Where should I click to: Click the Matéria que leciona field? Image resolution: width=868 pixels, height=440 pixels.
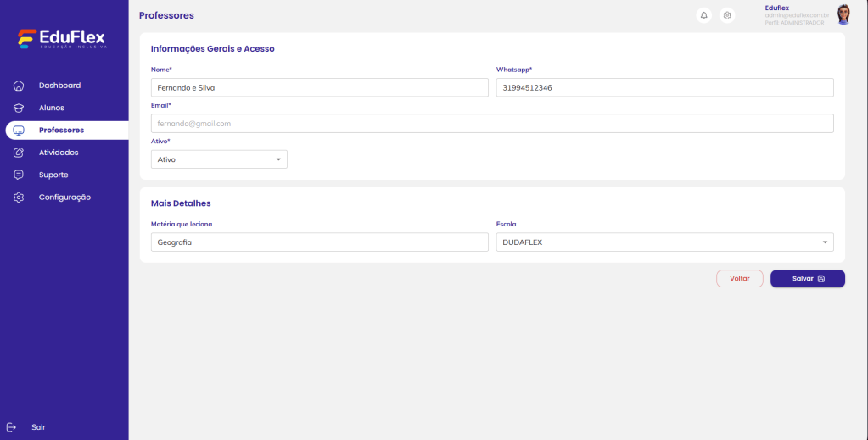(x=319, y=242)
